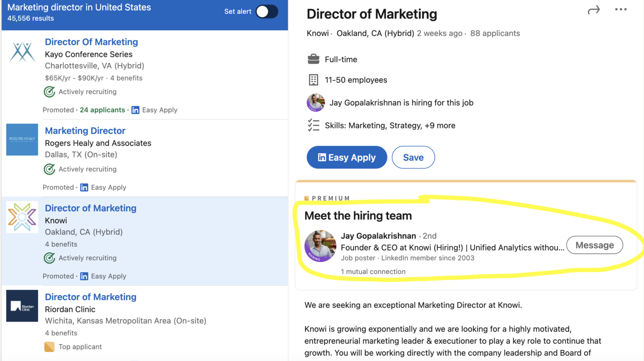This screenshot has height=361, width=644.
Task: Click Actively recruiting icon on Kayo listing
Action: [49, 92]
